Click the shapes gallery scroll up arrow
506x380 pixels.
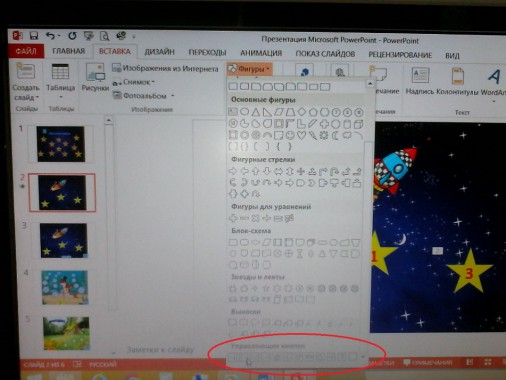click(370, 84)
